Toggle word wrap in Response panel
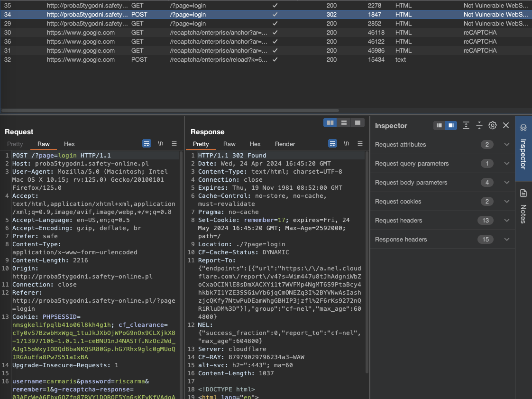The width and height of the screenshot is (532, 399). (333, 143)
